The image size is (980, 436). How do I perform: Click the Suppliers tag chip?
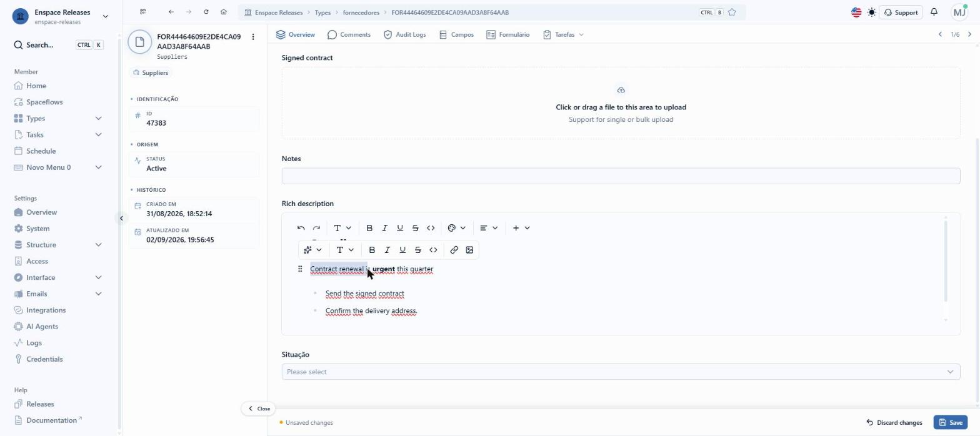151,73
